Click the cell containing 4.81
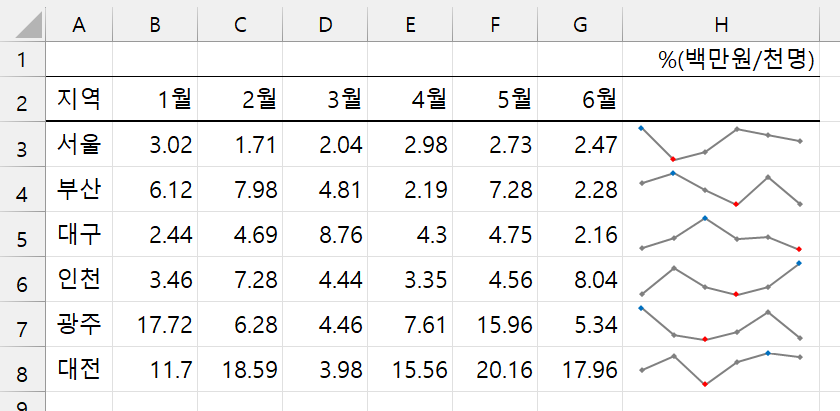The height and width of the screenshot is (411, 840). coord(325,190)
